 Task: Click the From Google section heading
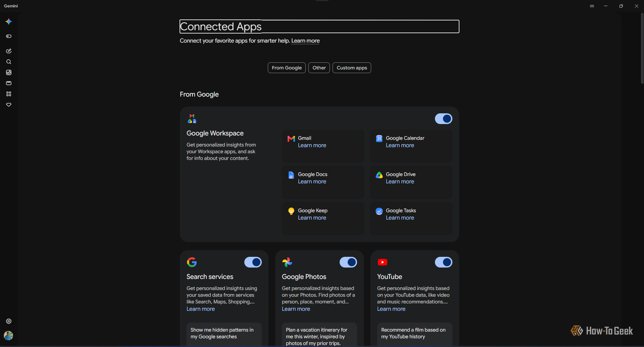(x=199, y=95)
